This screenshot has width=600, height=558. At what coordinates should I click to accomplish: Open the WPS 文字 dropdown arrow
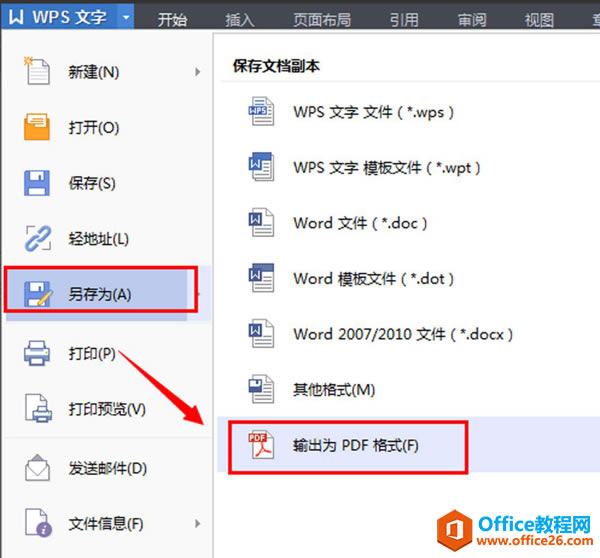pyautogui.click(x=126, y=17)
